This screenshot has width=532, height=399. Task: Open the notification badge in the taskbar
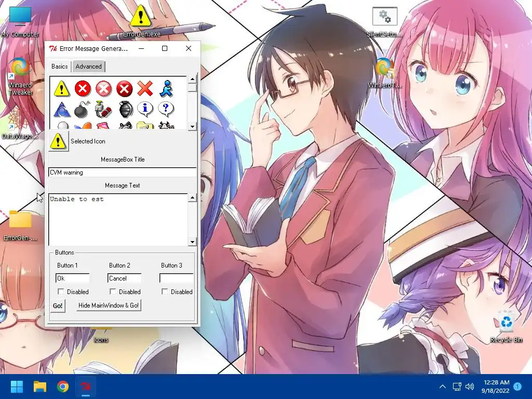click(517, 387)
